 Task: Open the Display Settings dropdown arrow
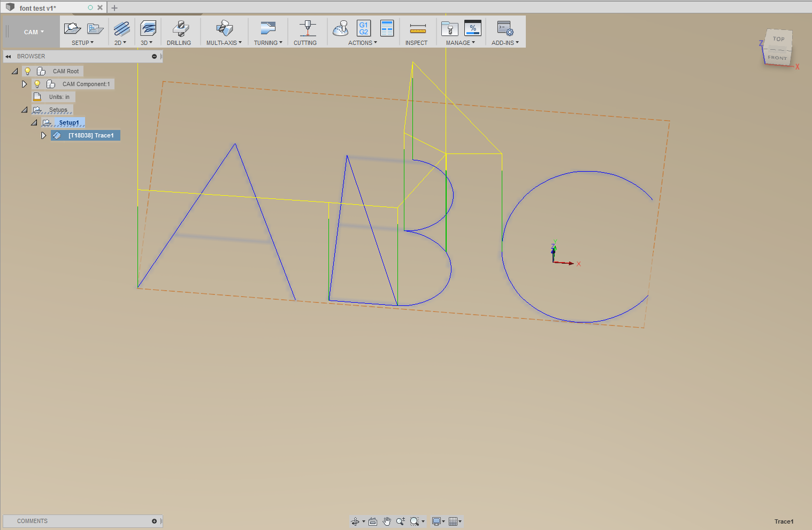click(443, 521)
